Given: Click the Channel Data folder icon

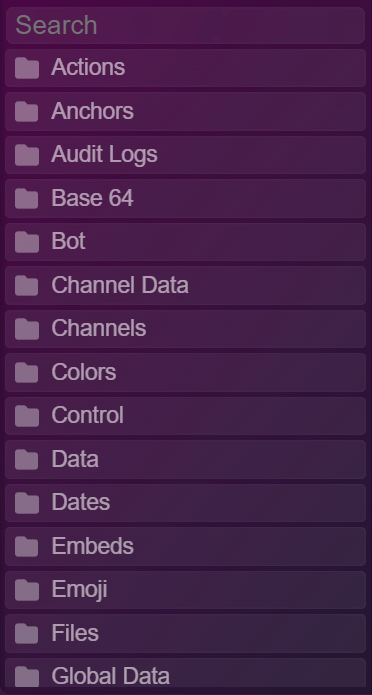Looking at the screenshot, I should [x=27, y=285].
